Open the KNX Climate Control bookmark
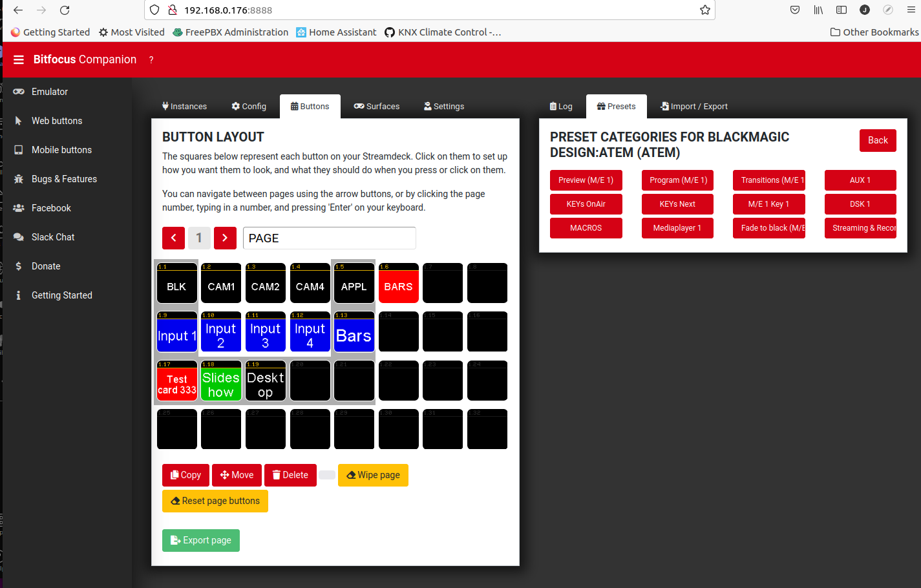 tap(443, 32)
